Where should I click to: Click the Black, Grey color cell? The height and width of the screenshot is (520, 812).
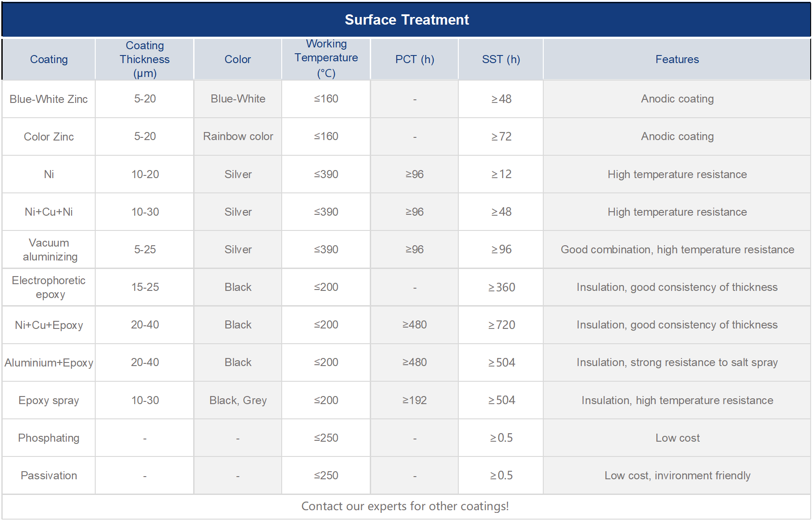point(238,400)
